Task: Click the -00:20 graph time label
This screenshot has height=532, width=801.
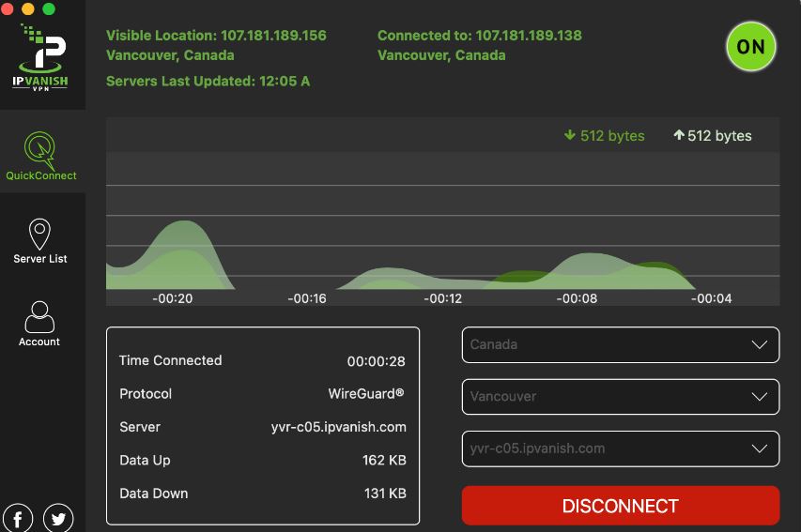Action: pos(173,298)
